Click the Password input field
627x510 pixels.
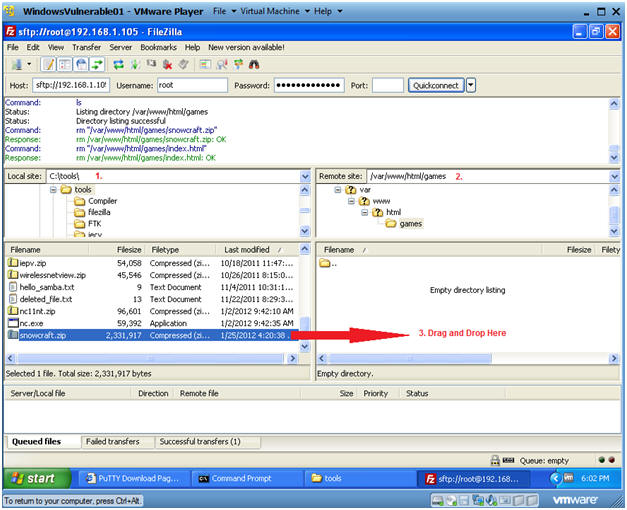[309, 85]
